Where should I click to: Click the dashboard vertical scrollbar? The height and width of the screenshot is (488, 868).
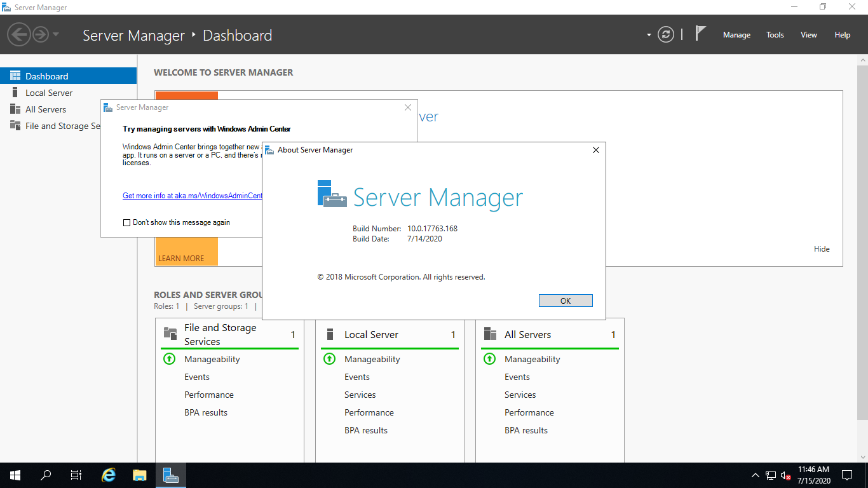[862, 241]
